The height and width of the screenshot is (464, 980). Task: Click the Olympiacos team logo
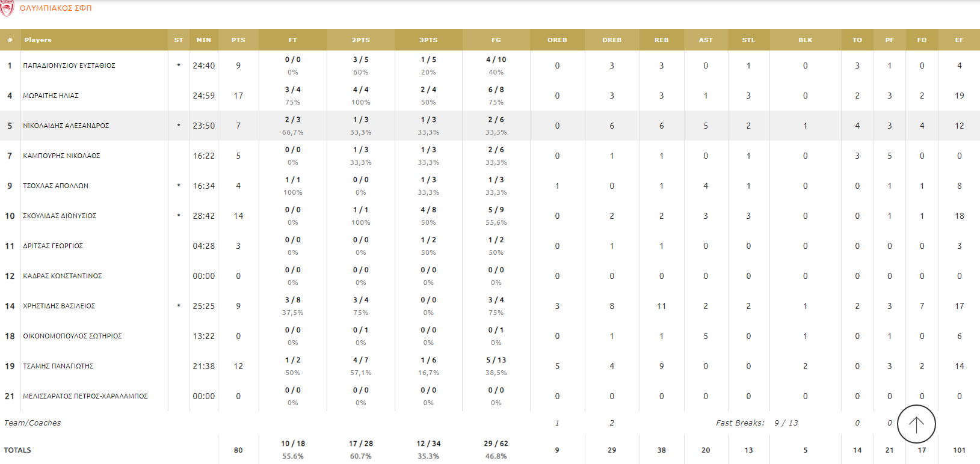[x=7, y=8]
